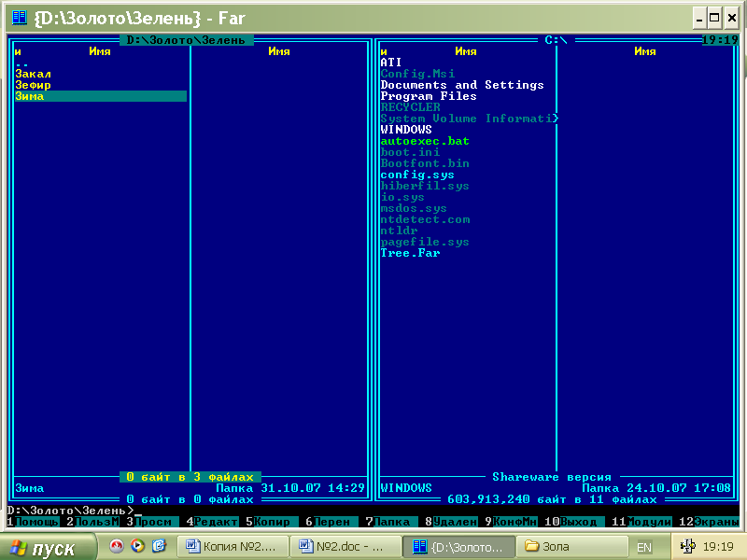Click the Far clock 19:19 in panel corner
747x560 pixels.
point(720,40)
